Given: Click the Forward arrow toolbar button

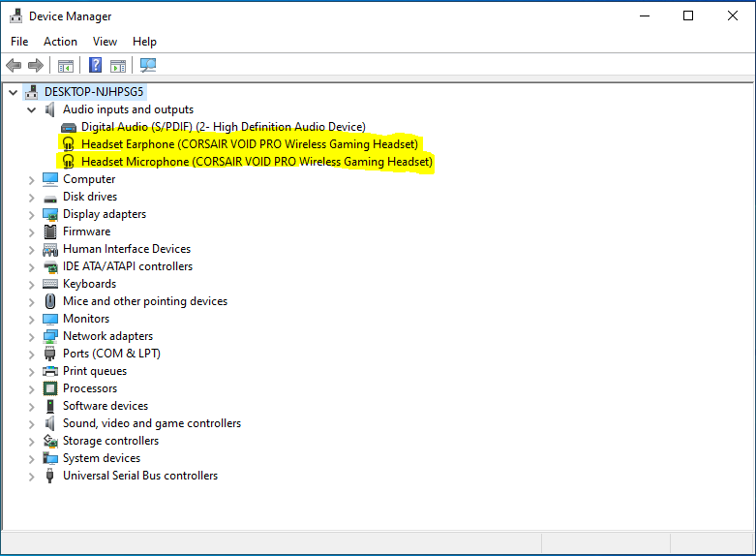Looking at the screenshot, I should pos(36,66).
